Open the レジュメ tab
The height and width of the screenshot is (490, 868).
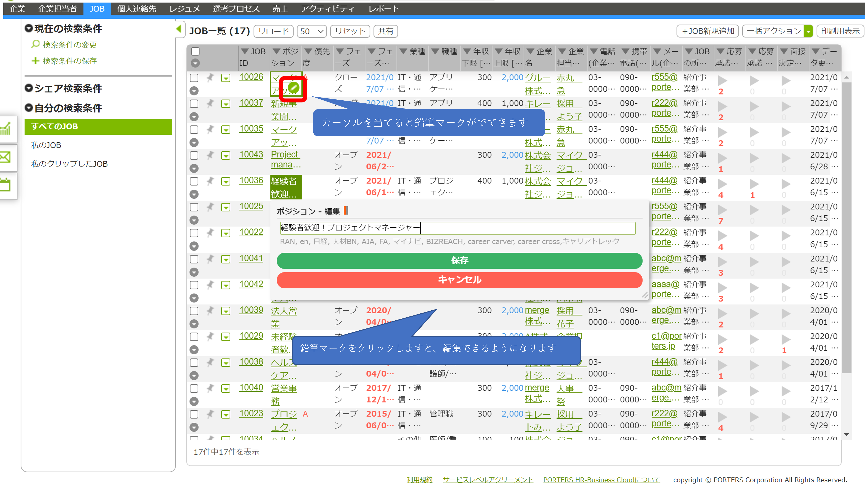(184, 9)
